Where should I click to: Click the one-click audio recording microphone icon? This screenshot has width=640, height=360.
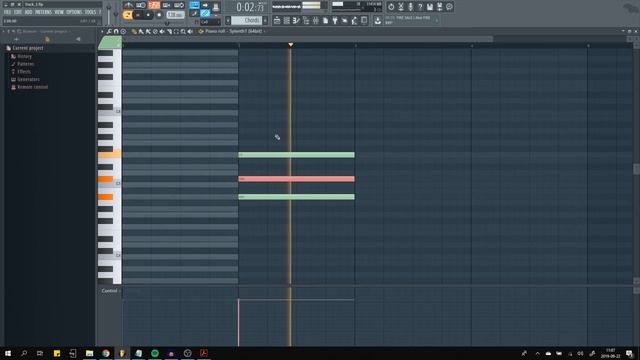pyautogui.click(x=411, y=7)
